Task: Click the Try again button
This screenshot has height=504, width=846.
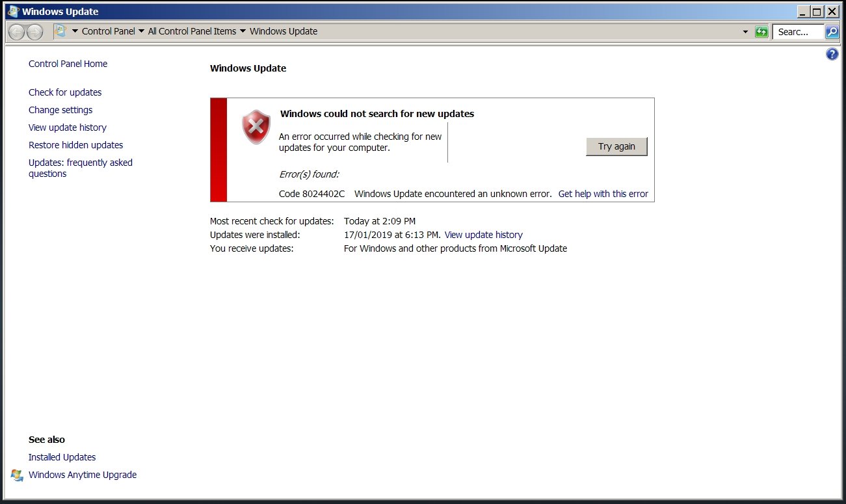Action: [x=616, y=146]
